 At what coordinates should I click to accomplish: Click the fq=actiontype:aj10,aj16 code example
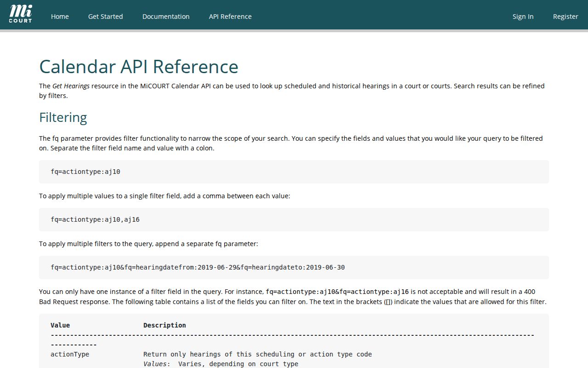tap(294, 219)
